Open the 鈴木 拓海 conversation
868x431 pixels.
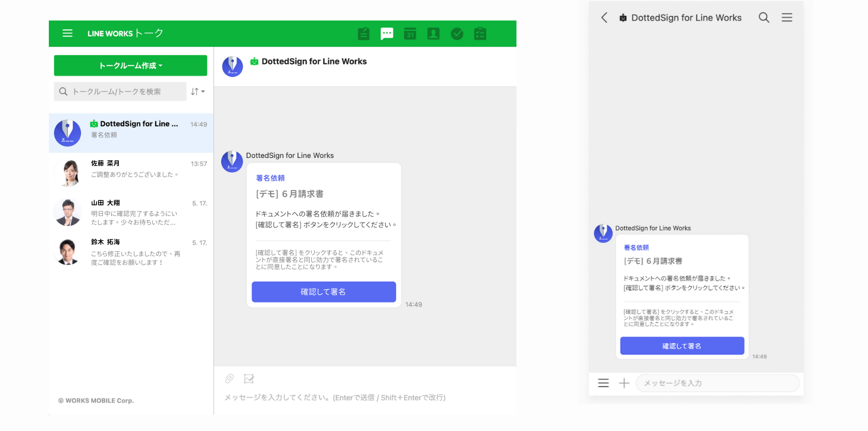point(131,251)
